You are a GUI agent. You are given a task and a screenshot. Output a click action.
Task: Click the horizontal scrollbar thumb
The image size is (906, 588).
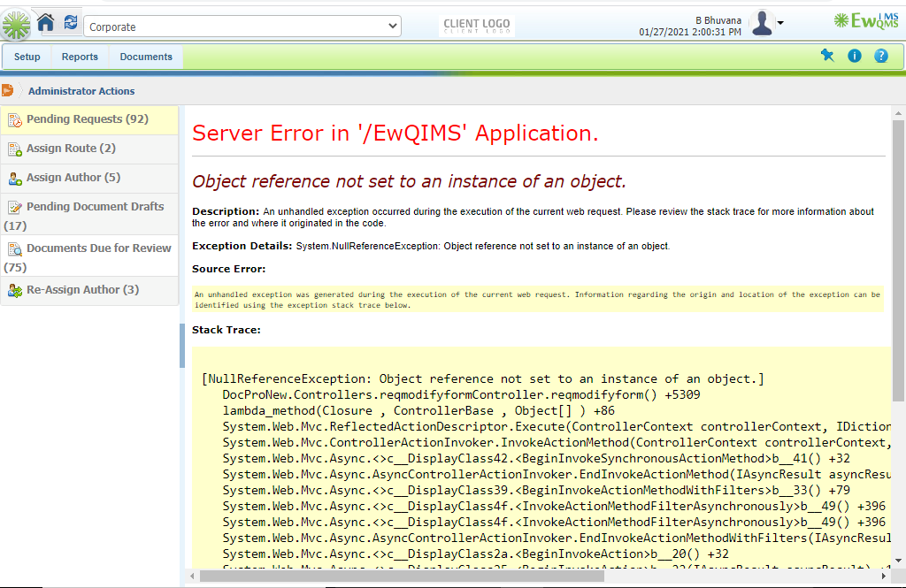click(402, 576)
